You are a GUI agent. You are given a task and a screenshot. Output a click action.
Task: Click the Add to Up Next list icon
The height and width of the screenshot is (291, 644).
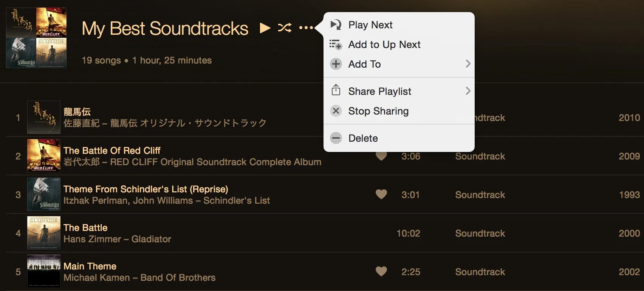click(336, 45)
